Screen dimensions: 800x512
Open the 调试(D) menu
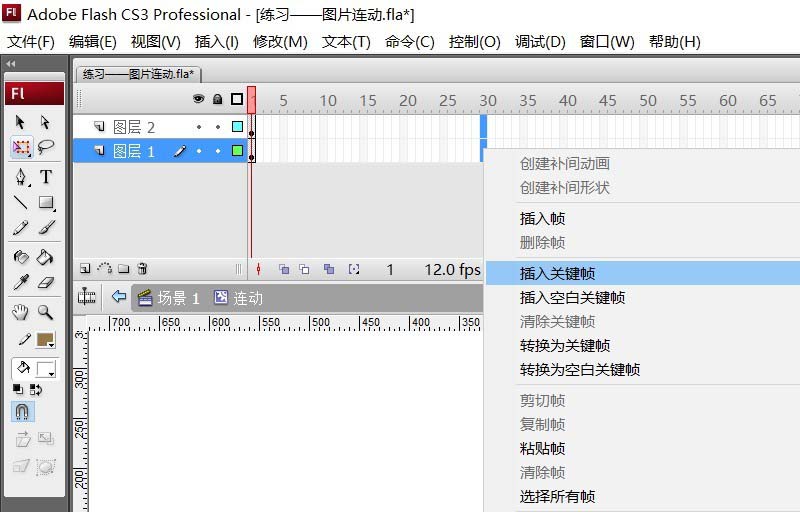coord(540,41)
